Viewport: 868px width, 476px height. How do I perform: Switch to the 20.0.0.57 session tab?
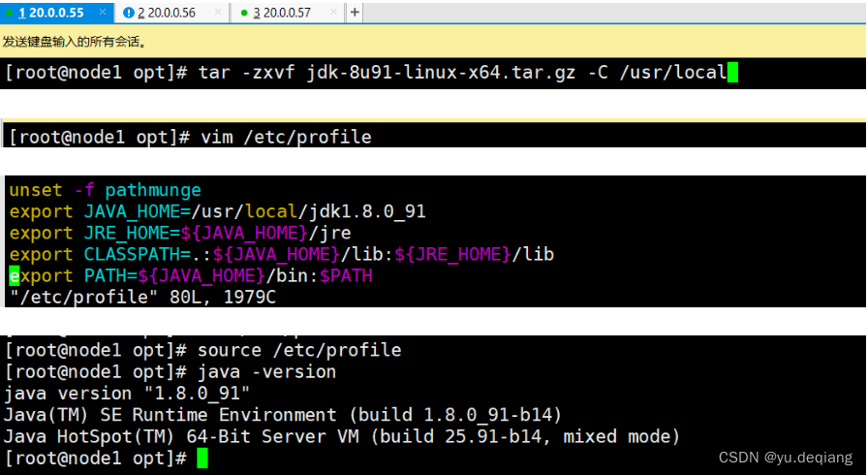tap(287, 13)
